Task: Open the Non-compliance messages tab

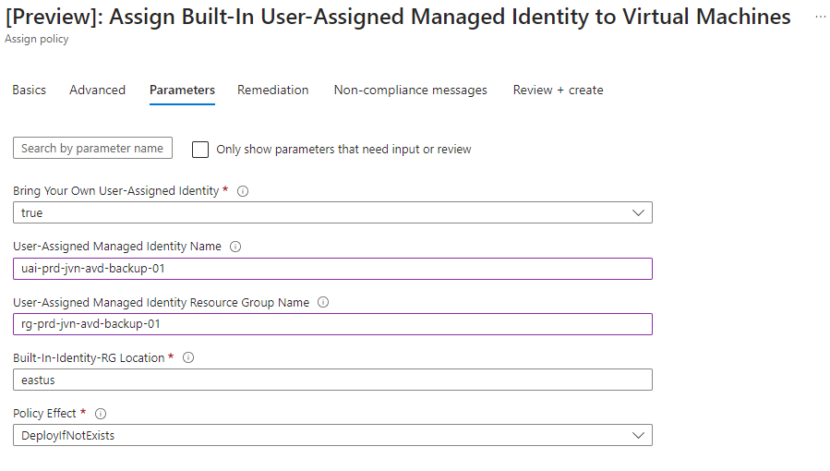Action: click(410, 90)
